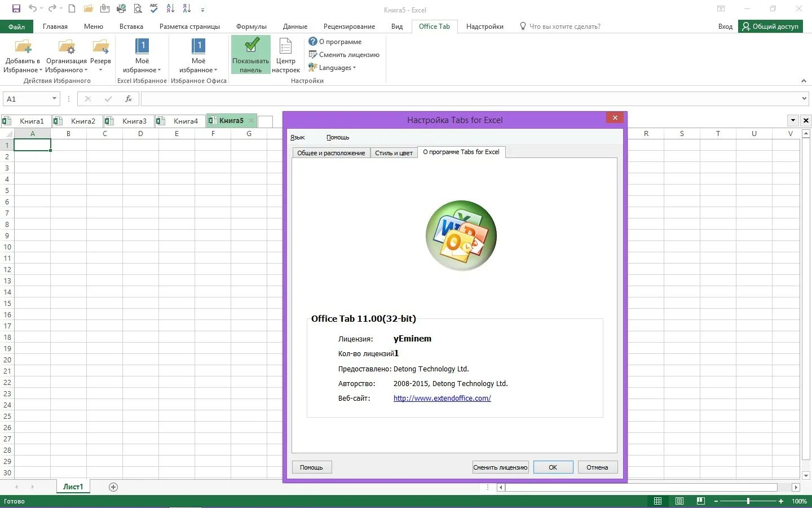
Task: Click Общий доступ share button
Action: (770, 27)
